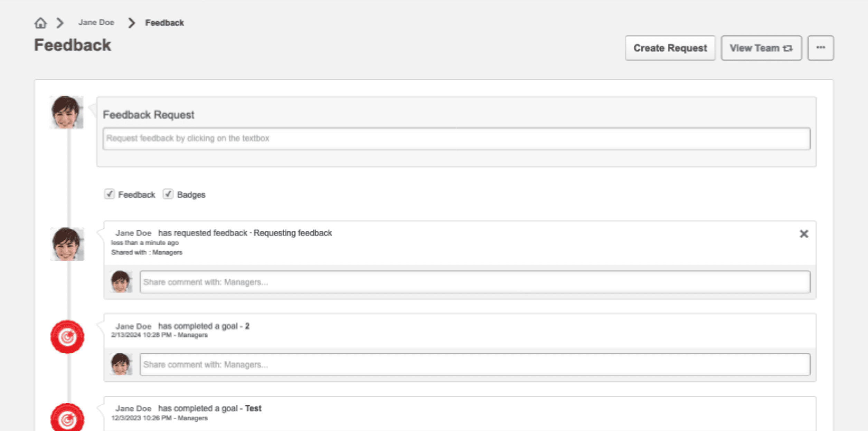Click the red goal icon for Test goal
Screen dimensions: 868x431
67,418
